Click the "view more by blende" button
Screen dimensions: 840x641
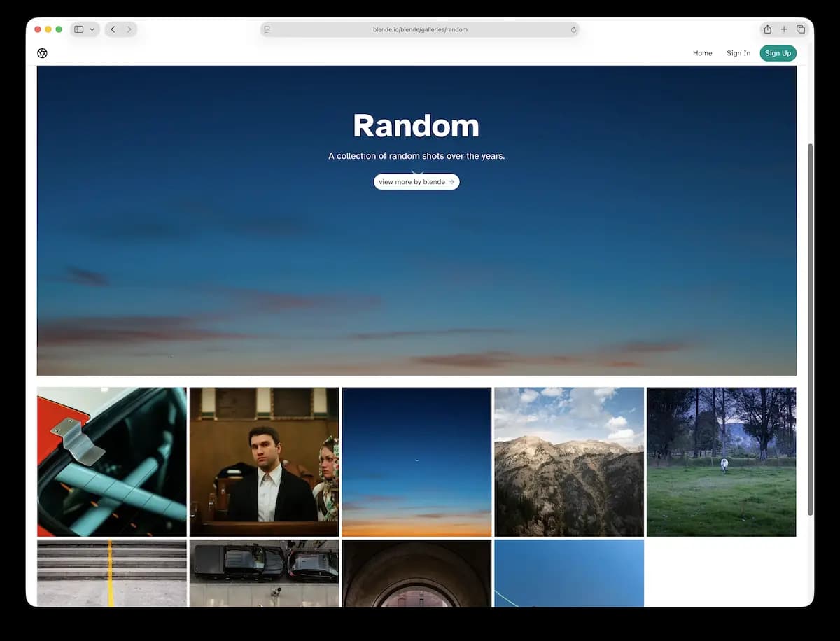click(416, 182)
